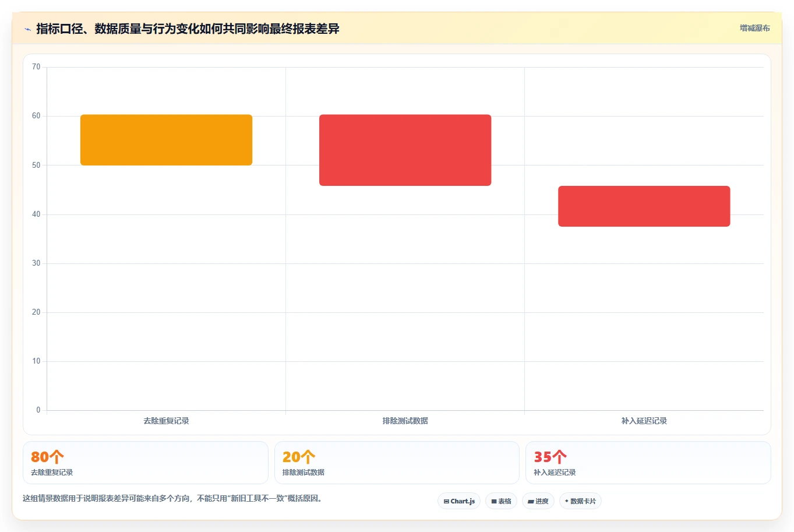
Task: Select the 35个 补入延迟记录 data card
Action: point(648,463)
